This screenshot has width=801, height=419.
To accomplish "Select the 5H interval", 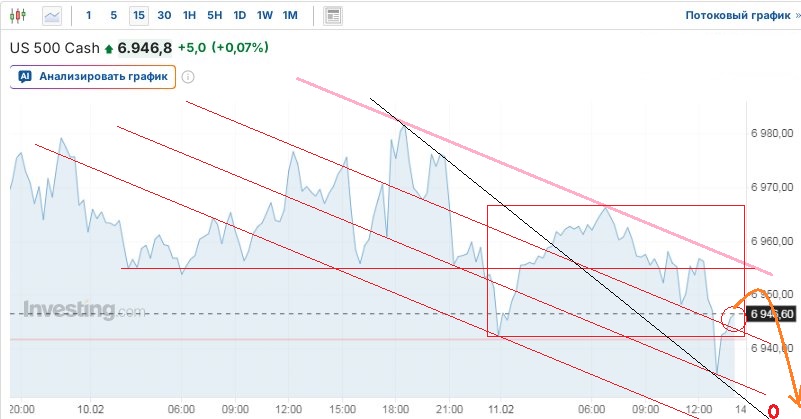I will coord(214,16).
